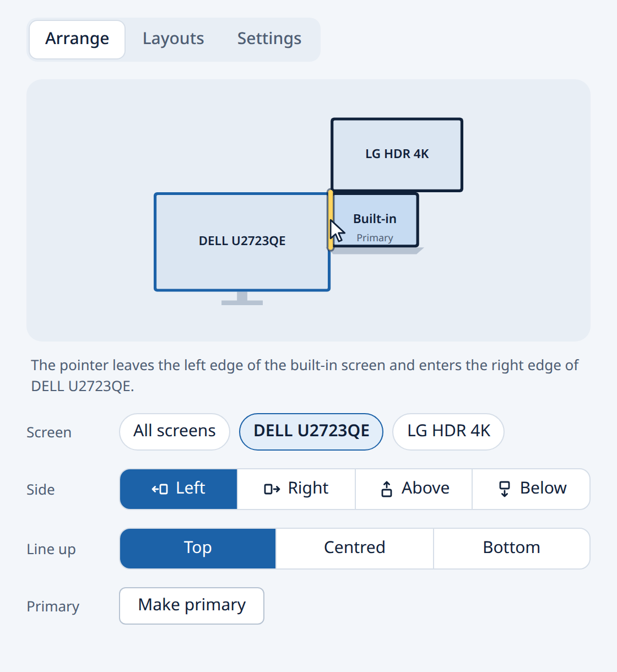
Task: Switch to the Arrange tab
Action: point(77,40)
